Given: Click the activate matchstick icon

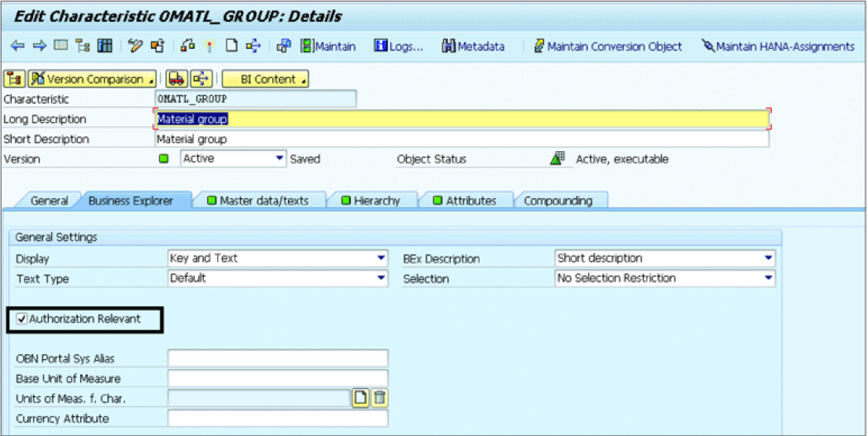Looking at the screenshot, I should click(x=209, y=46).
